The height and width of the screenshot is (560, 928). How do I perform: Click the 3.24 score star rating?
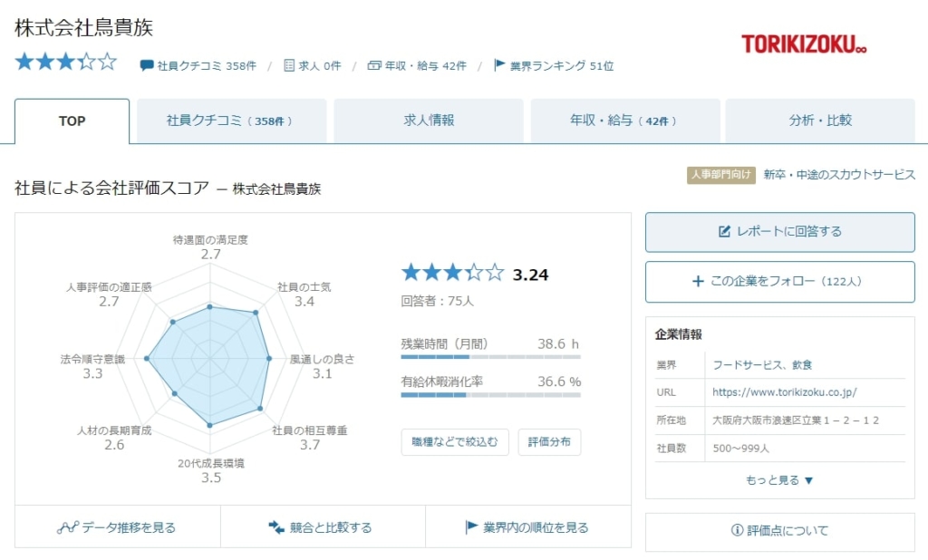click(x=452, y=273)
